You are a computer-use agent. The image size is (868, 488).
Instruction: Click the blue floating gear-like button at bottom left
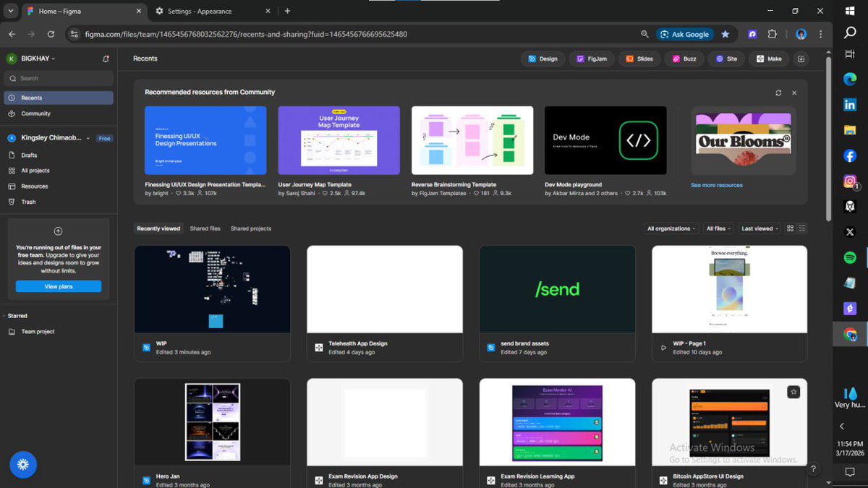click(22, 465)
